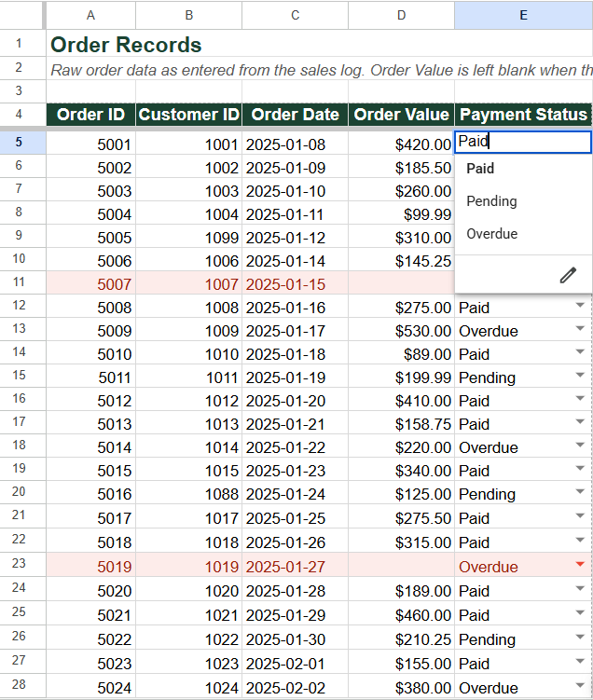Open payment status dropdown for order 5009
The width and height of the screenshot is (593, 700).
pos(580,329)
